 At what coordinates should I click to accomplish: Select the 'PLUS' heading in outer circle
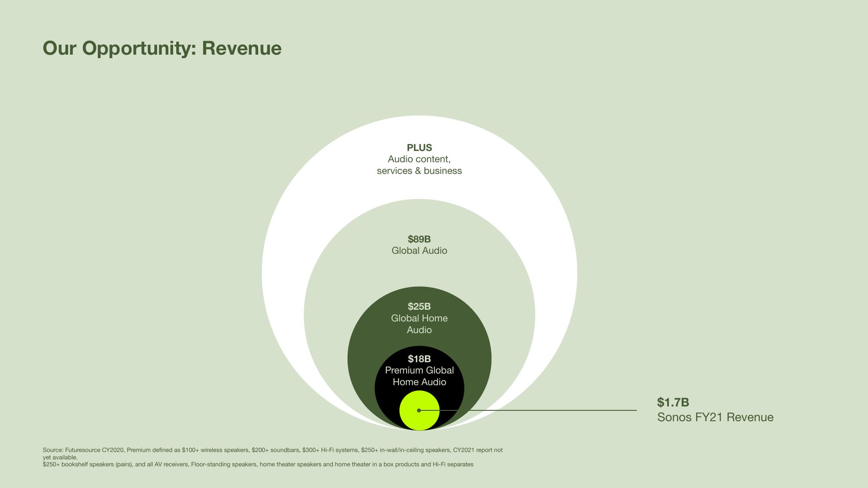(x=419, y=147)
